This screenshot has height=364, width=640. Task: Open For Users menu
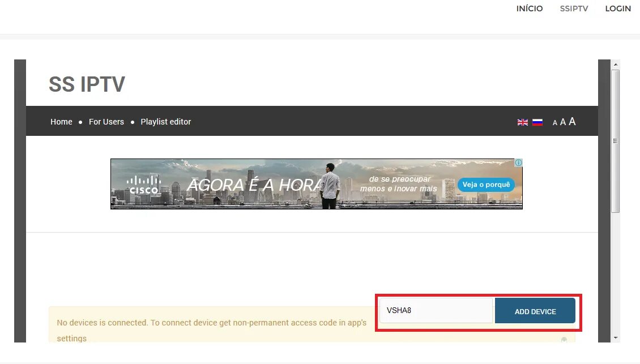point(106,122)
